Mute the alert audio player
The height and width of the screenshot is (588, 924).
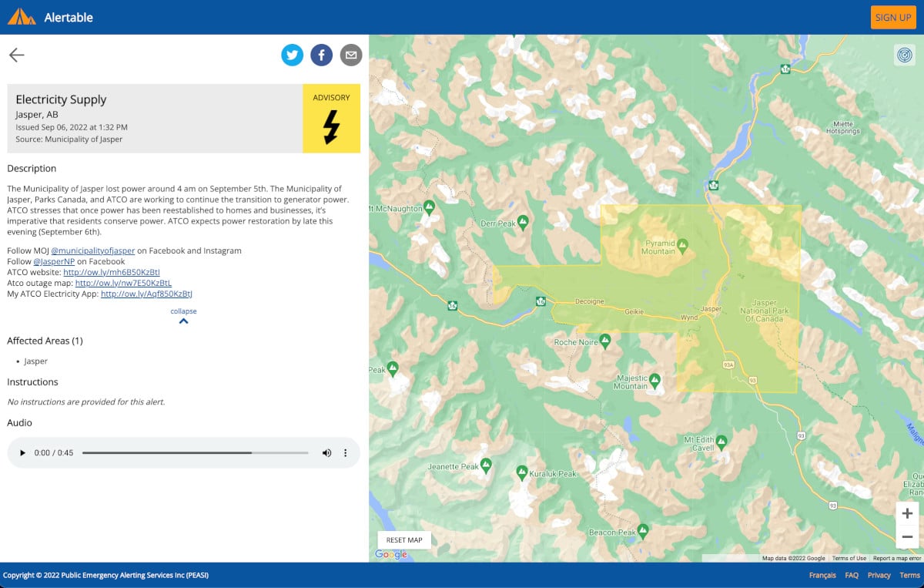click(x=326, y=452)
